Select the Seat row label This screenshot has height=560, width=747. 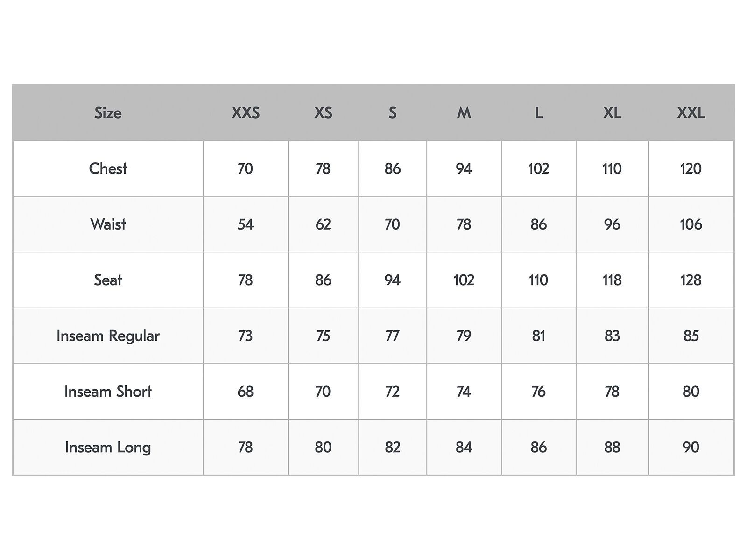(108, 280)
